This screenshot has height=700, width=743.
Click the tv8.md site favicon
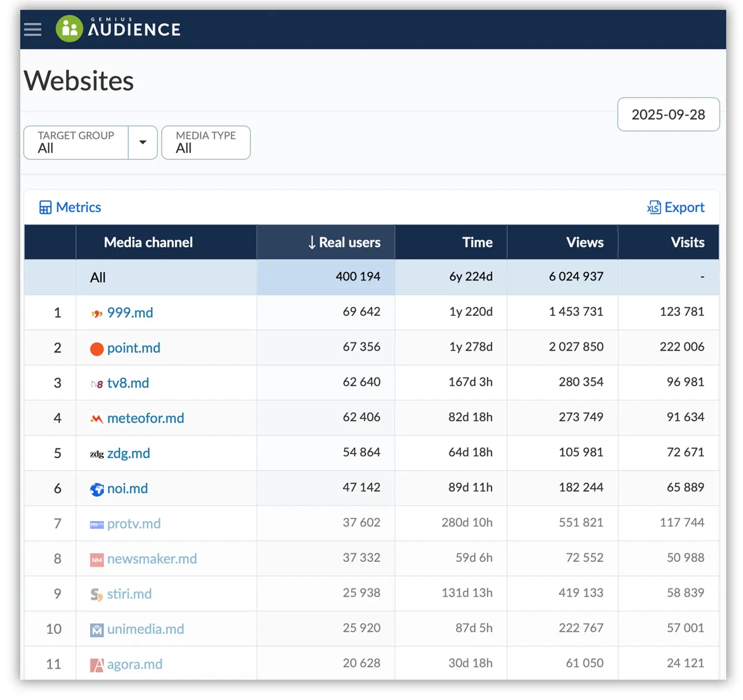point(97,384)
